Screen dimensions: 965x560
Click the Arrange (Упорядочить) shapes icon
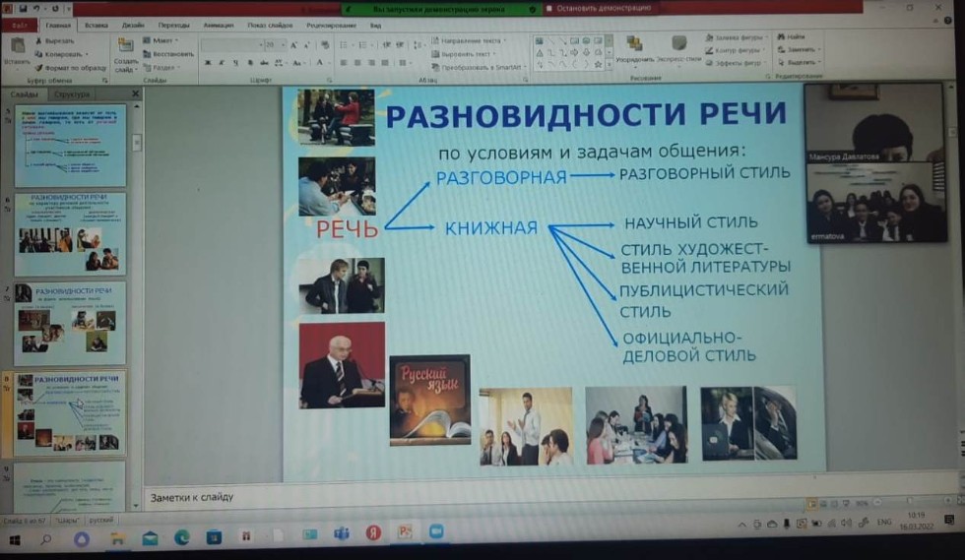pos(634,44)
